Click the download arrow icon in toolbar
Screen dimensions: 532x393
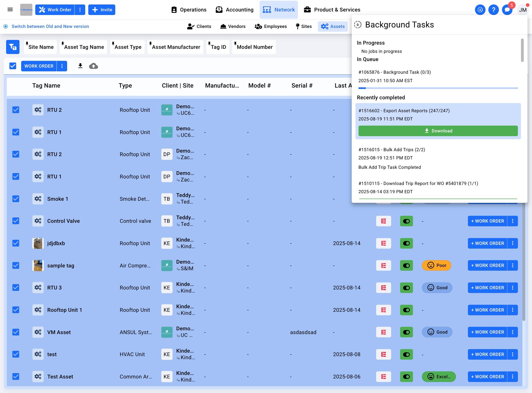point(81,66)
